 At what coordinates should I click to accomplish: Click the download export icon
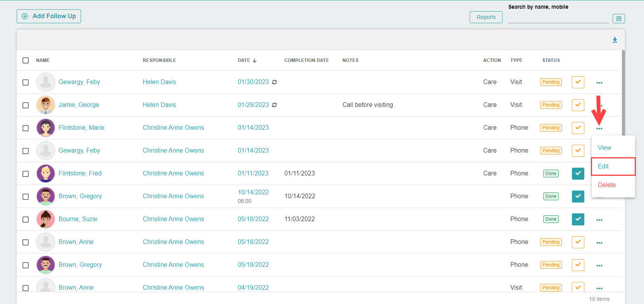(615, 40)
